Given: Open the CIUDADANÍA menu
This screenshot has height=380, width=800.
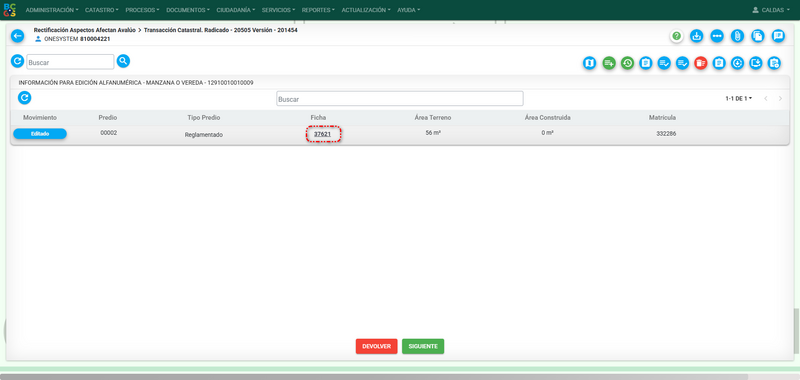Looking at the screenshot, I should (x=236, y=10).
